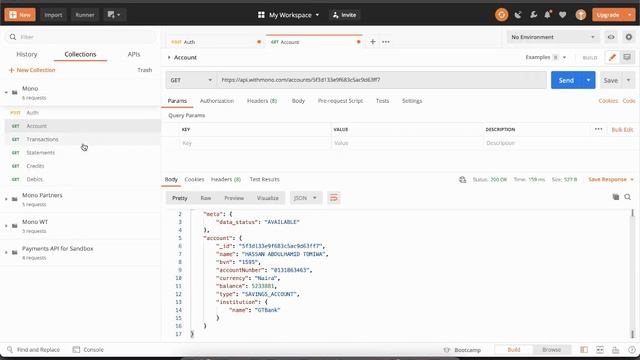
Task: Open the Runner
Action: tap(85, 15)
